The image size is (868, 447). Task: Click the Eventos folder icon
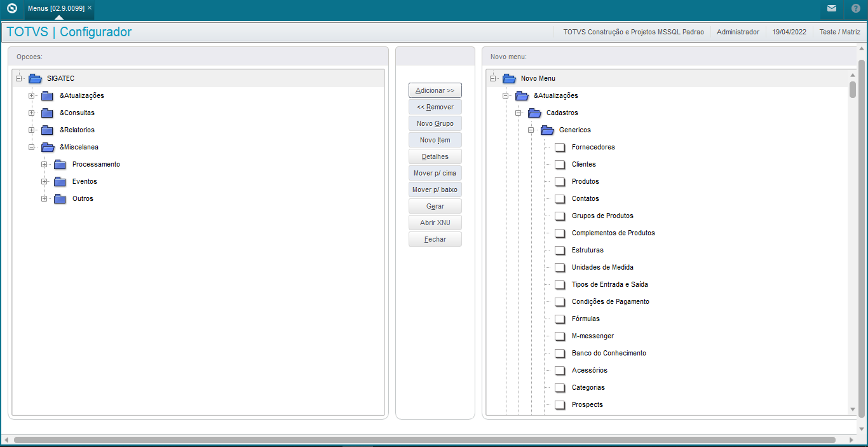point(60,181)
